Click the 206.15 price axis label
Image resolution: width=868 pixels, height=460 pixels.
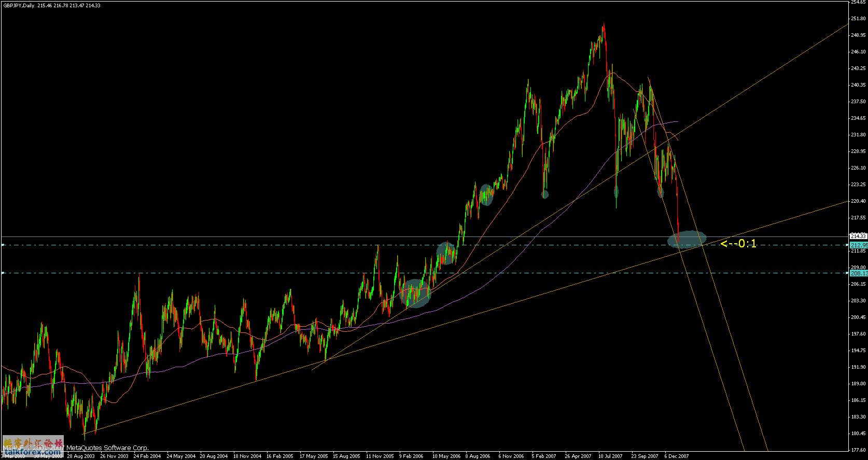[x=858, y=284]
